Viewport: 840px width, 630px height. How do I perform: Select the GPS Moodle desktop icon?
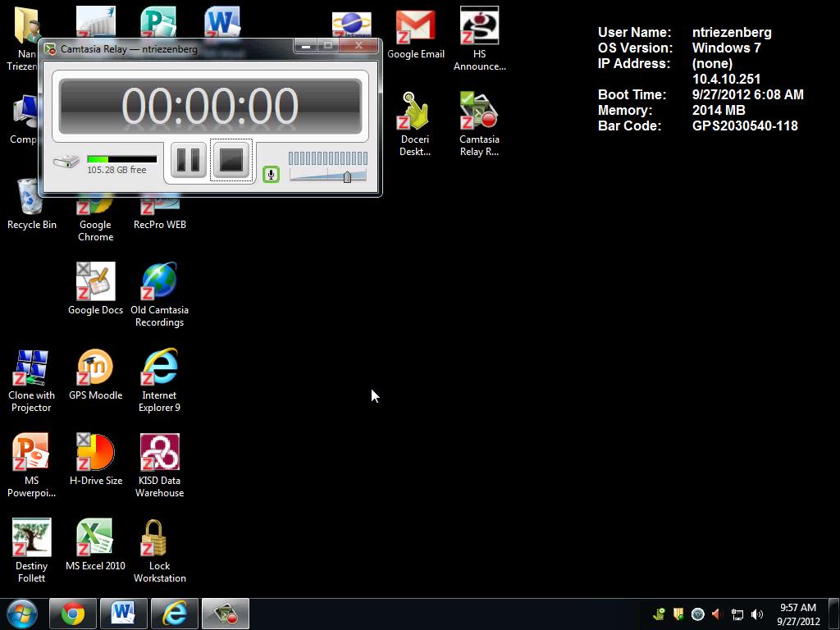tap(95, 374)
